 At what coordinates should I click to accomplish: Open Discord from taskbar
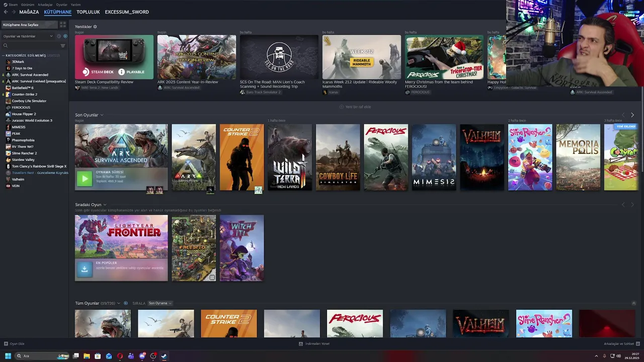click(142, 356)
